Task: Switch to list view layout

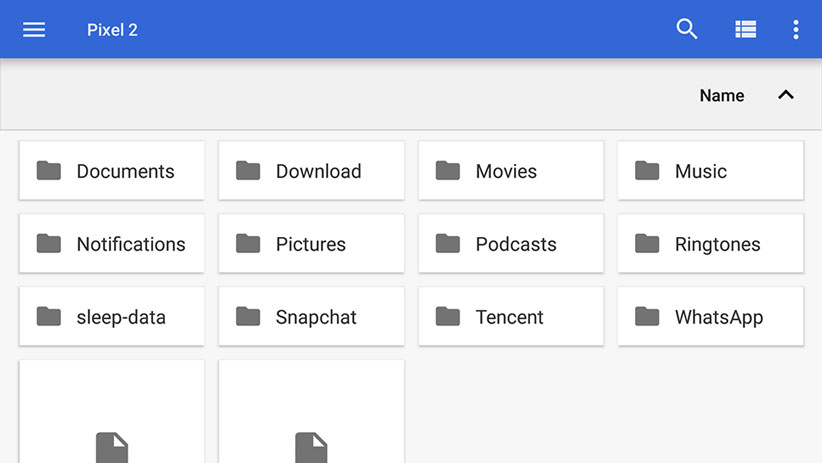Action: (745, 29)
